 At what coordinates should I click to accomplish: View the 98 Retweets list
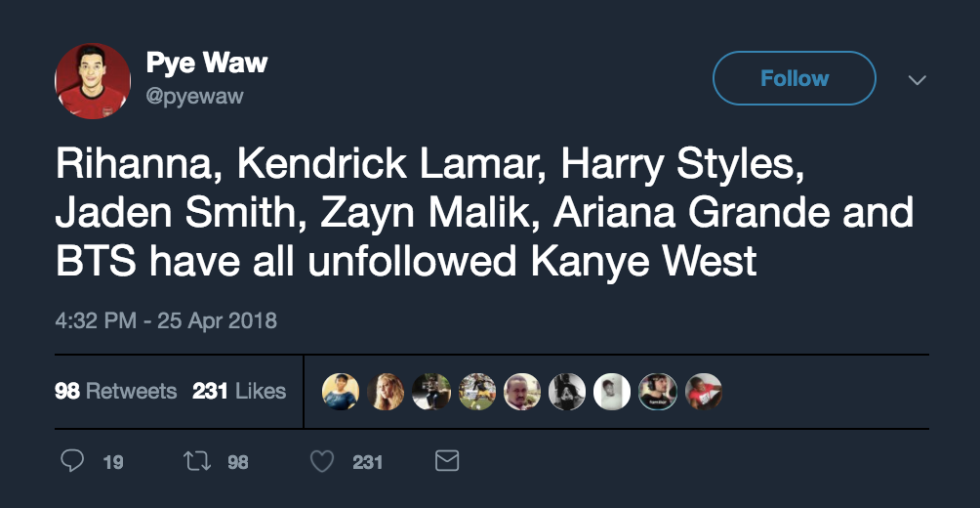tap(116, 391)
